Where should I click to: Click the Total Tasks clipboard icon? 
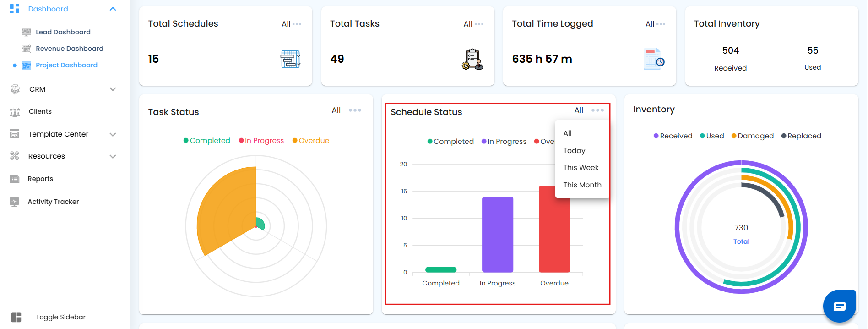(472, 59)
